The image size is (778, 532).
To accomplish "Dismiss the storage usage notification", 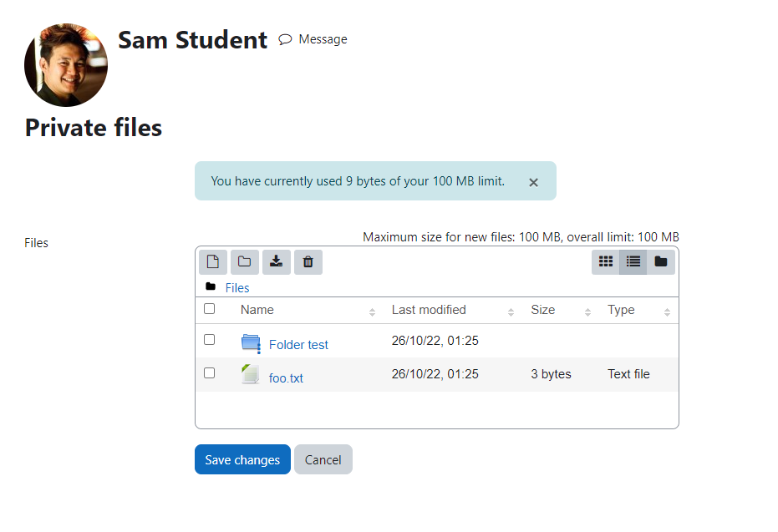I will pyautogui.click(x=533, y=182).
